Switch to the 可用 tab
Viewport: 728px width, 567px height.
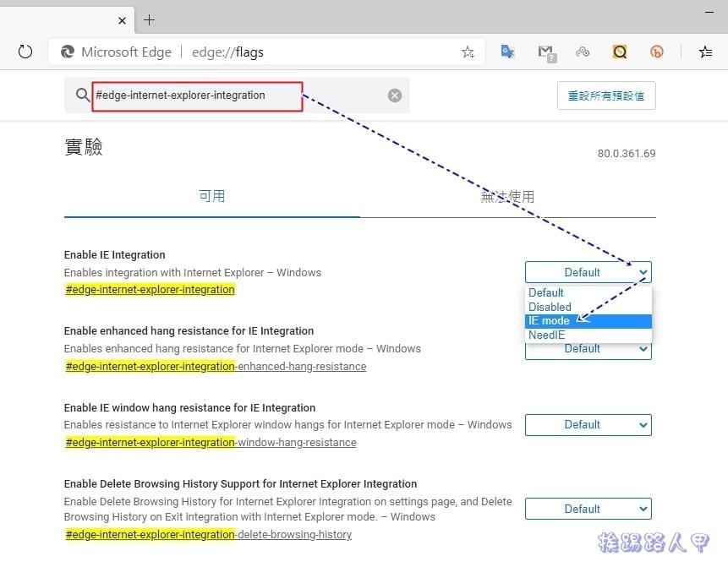(211, 196)
